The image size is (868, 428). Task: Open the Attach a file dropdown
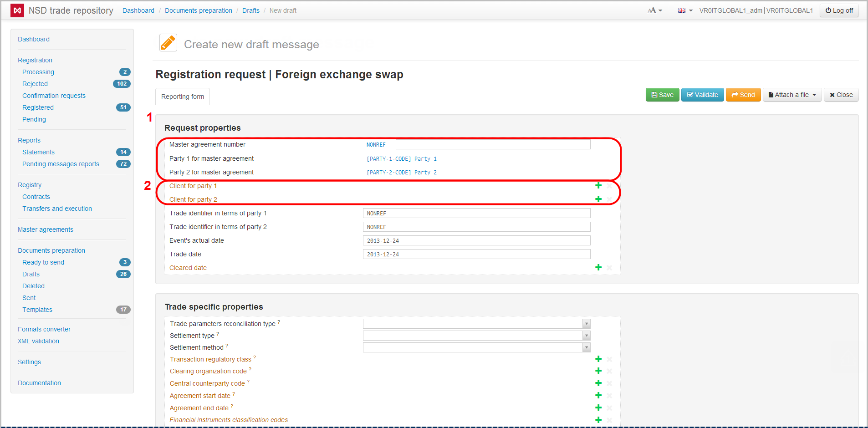pyautogui.click(x=792, y=95)
